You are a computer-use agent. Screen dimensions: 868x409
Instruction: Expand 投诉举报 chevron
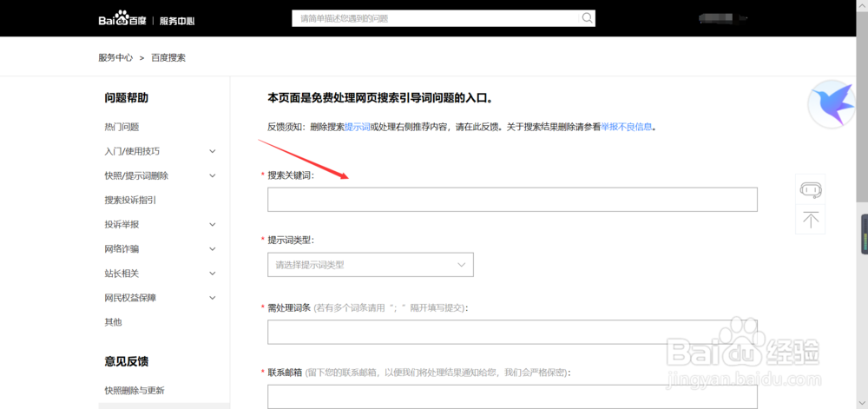[213, 225]
